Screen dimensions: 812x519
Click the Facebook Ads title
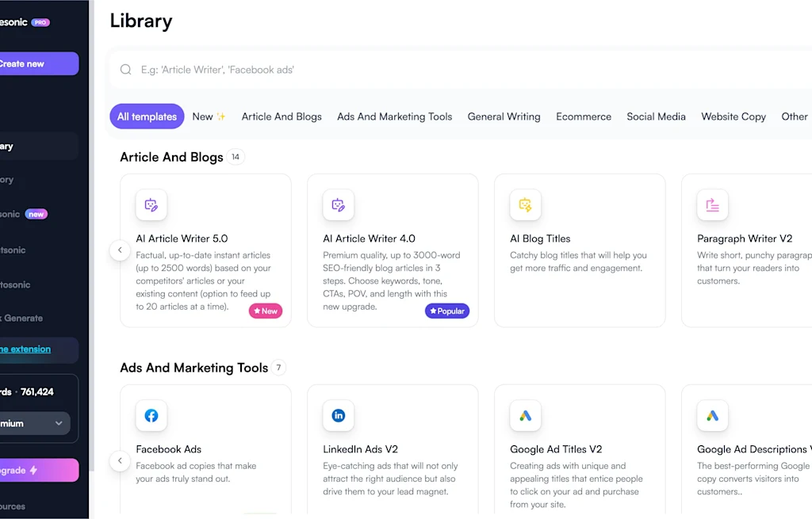point(169,449)
